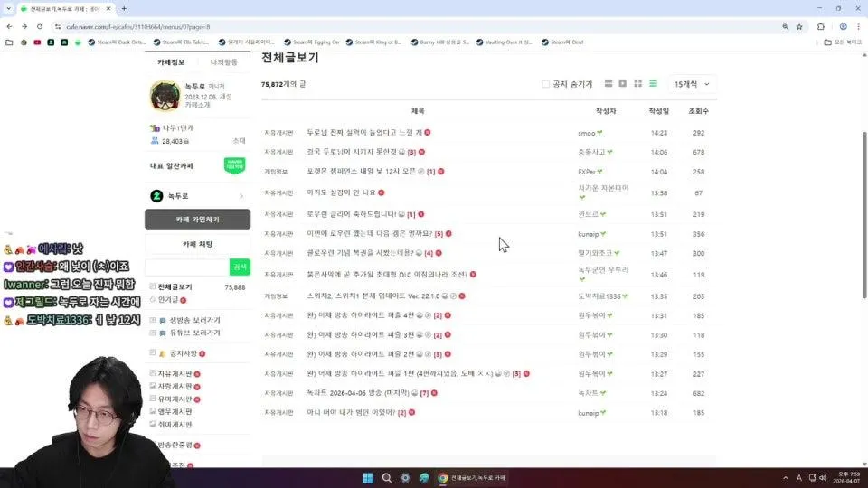Open the 스위치2 Ver. 22.1.0 update post
Viewport: 868px width, 488px height.
(373, 296)
